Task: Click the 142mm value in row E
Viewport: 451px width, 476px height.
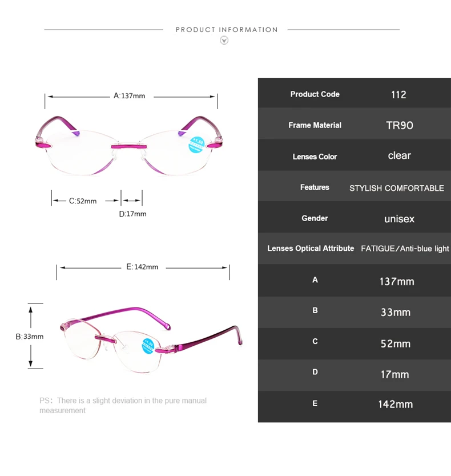Action: tap(396, 404)
